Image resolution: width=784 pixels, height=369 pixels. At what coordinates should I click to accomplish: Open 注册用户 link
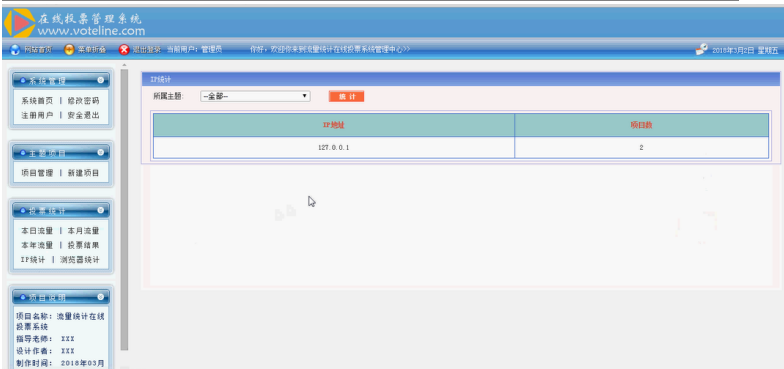point(37,115)
